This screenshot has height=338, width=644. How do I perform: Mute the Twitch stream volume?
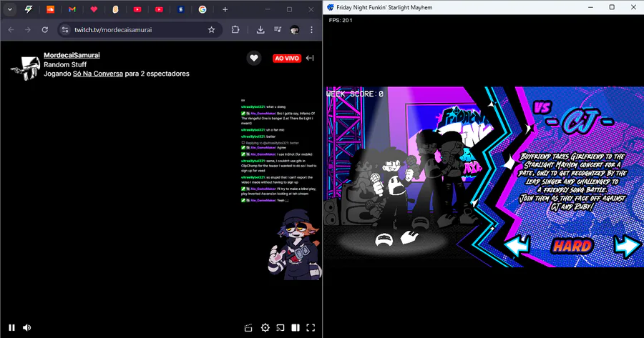[26, 327]
